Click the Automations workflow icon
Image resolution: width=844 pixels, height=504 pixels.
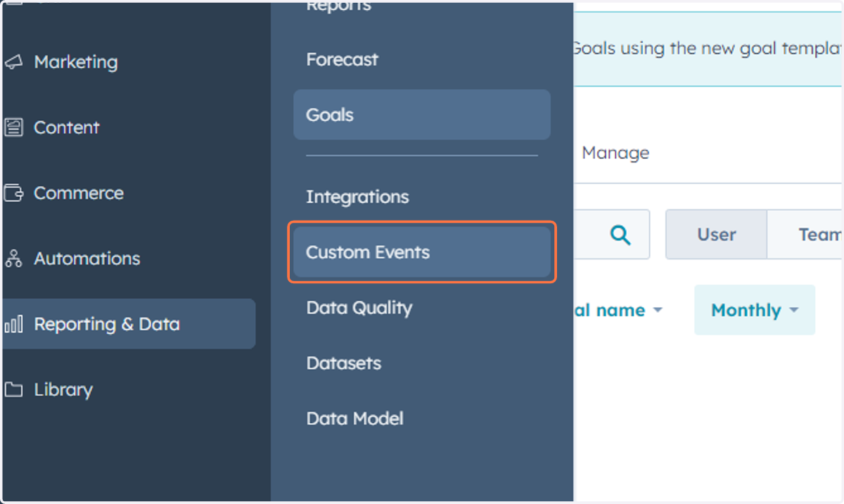pos(13,259)
